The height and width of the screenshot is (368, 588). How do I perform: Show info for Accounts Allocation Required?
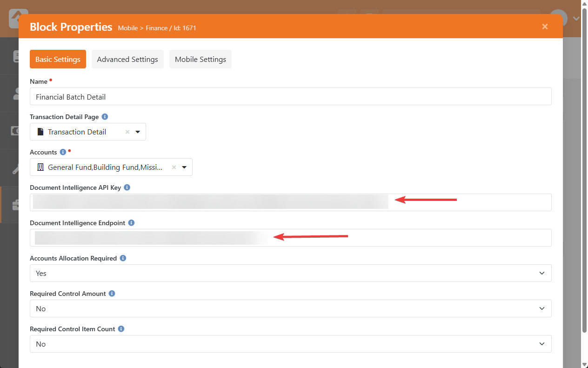pyautogui.click(x=123, y=258)
